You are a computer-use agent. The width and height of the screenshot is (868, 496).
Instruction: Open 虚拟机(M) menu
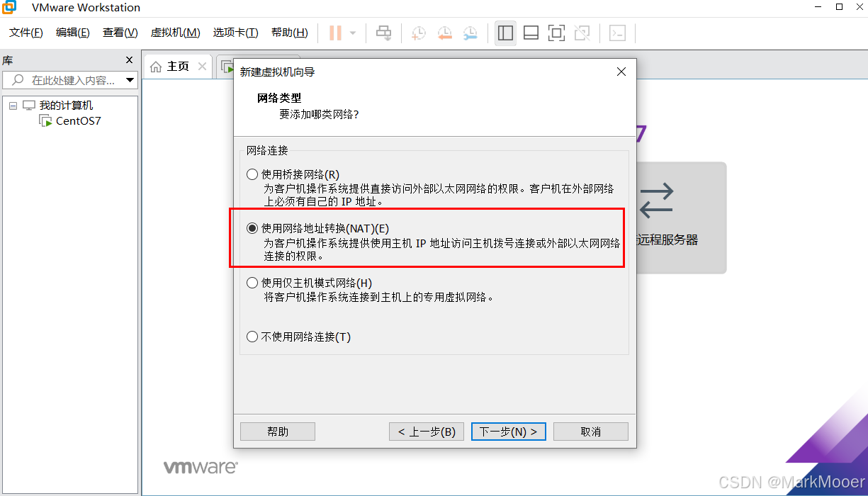click(x=175, y=33)
